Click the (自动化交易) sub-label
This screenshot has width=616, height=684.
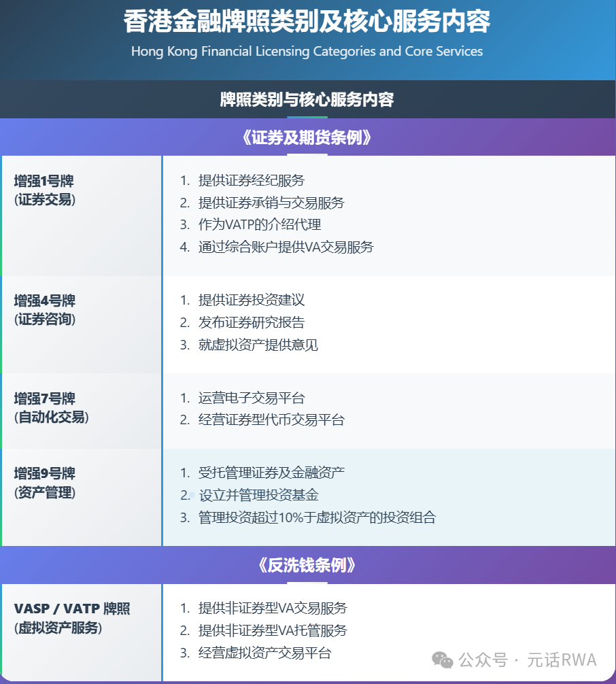(52, 417)
